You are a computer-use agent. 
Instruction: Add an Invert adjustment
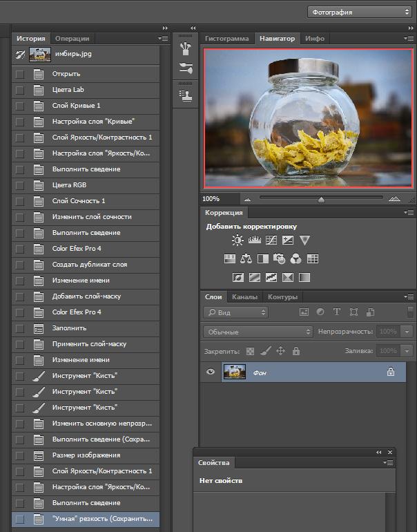click(238, 278)
